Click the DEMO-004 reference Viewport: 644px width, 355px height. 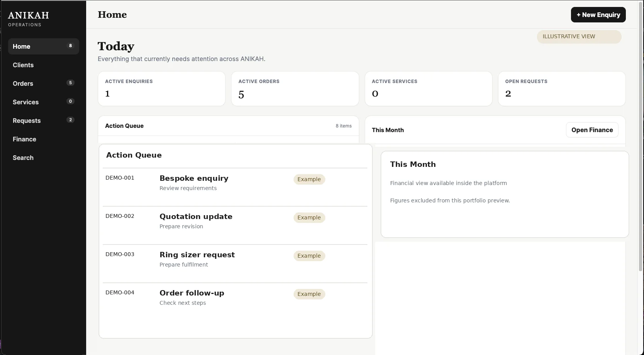[x=120, y=293]
